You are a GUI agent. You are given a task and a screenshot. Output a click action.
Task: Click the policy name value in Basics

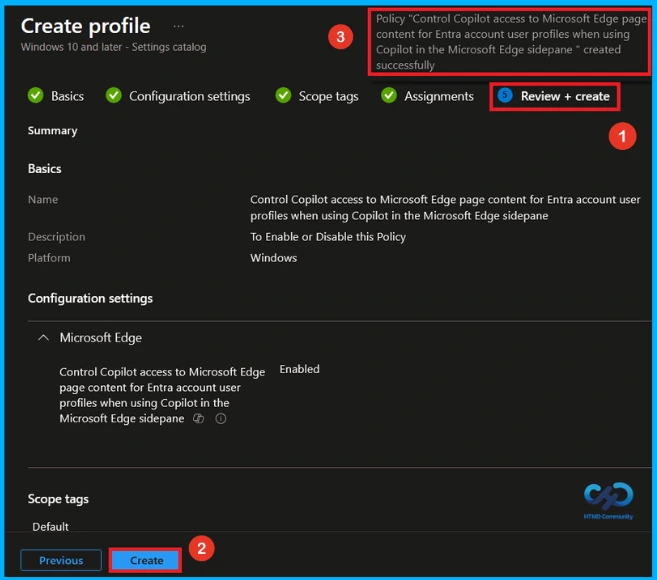[x=445, y=207]
